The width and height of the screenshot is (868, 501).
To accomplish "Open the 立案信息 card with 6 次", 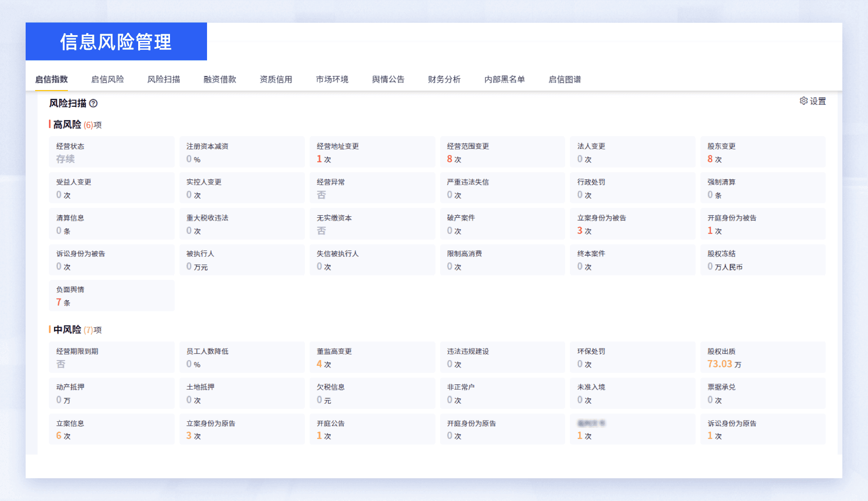I will [112, 429].
